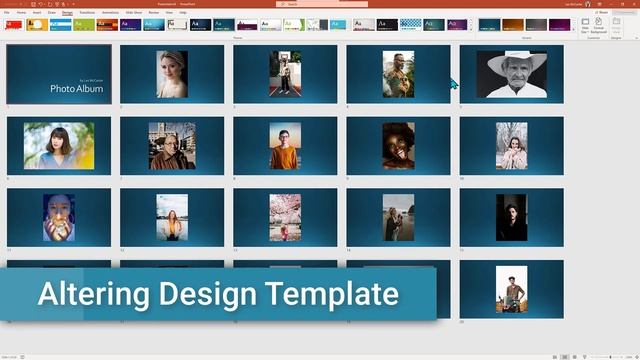Screen dimensions: 640x360
Task: Select the Design tab
Action: point(67,13)
